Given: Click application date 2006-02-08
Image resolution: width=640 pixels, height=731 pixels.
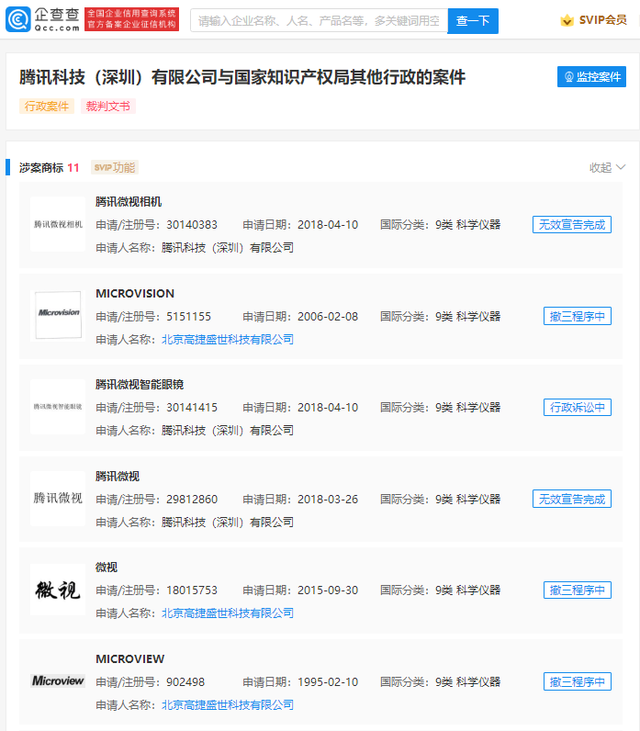Looking at the screenshot, I should pos(328,317).
